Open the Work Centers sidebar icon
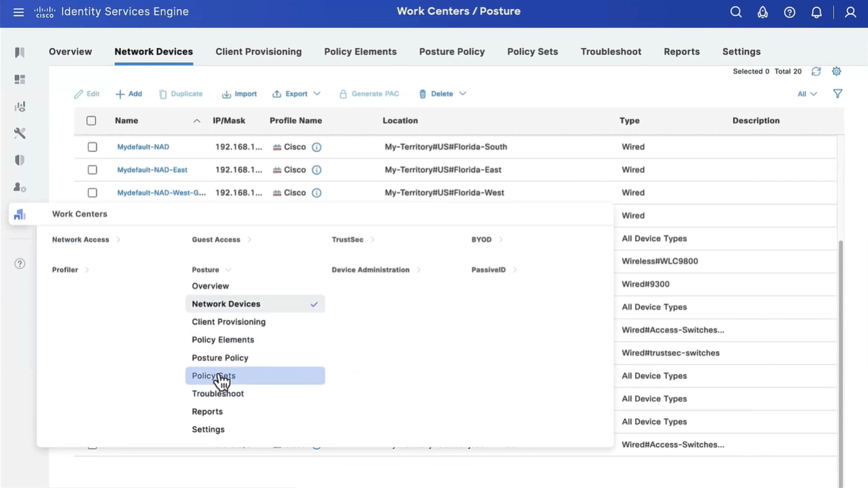868x488 pixels. click(20, 214)
